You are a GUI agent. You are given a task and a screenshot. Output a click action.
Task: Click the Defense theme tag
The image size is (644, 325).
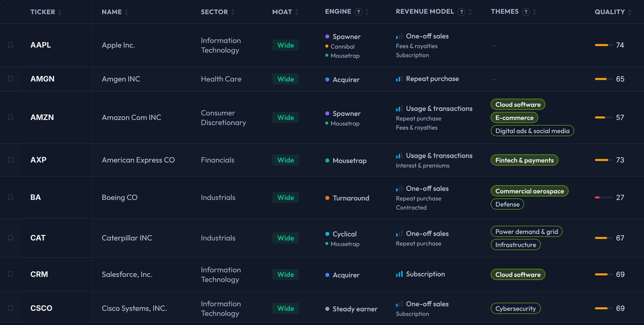click(x=507, y=204)
